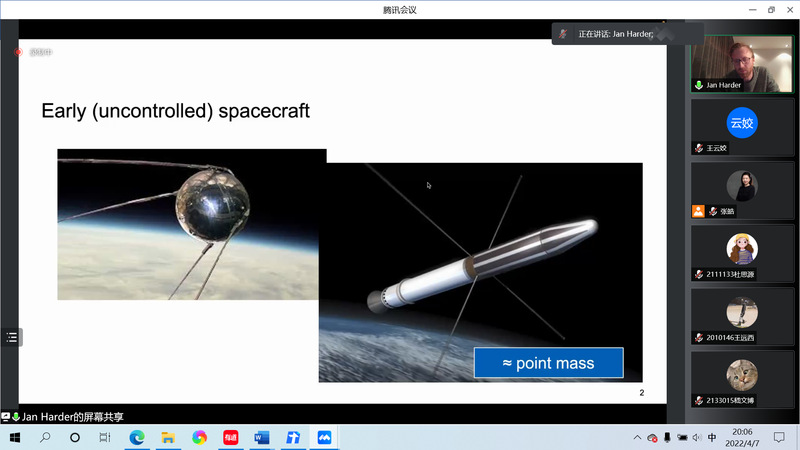Open Task View in taskbar
The width and height of the screenshot is (800, 450).
(x=105, y=438)
